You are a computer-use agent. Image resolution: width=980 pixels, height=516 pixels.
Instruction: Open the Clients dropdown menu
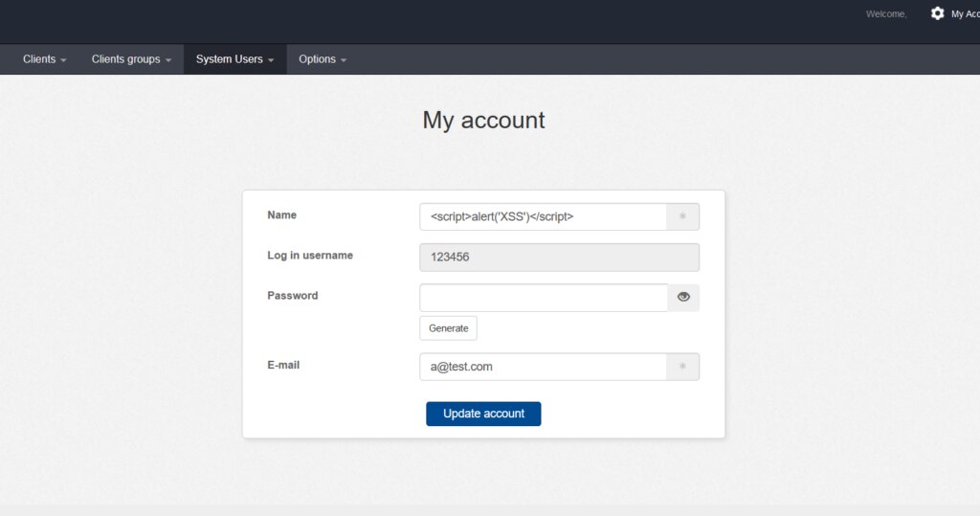(44, 59)
